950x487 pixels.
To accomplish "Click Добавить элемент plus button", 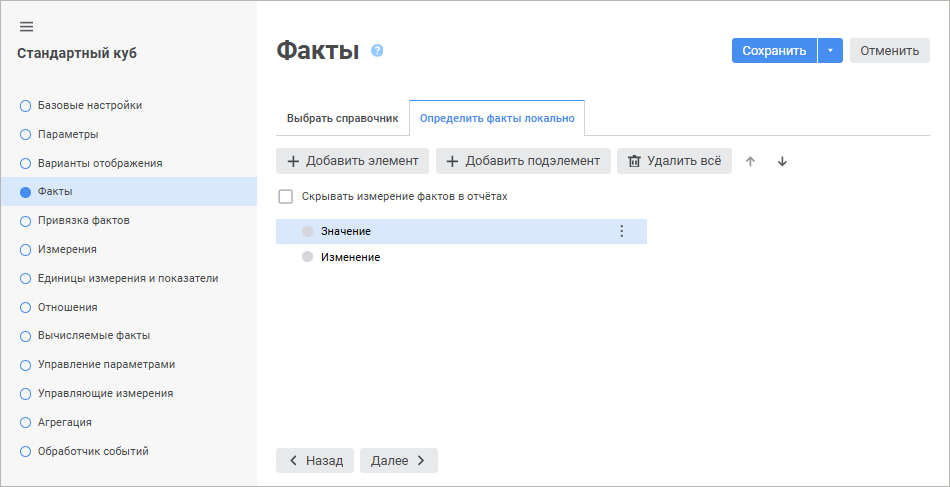I will pyautogui.click(x=353, y=161).
